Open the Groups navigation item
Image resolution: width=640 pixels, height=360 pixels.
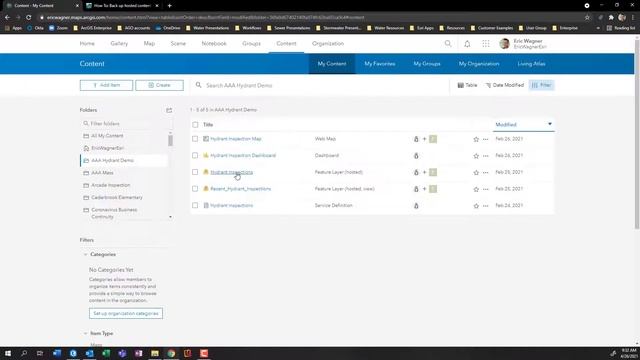click(x=251, y=43)
